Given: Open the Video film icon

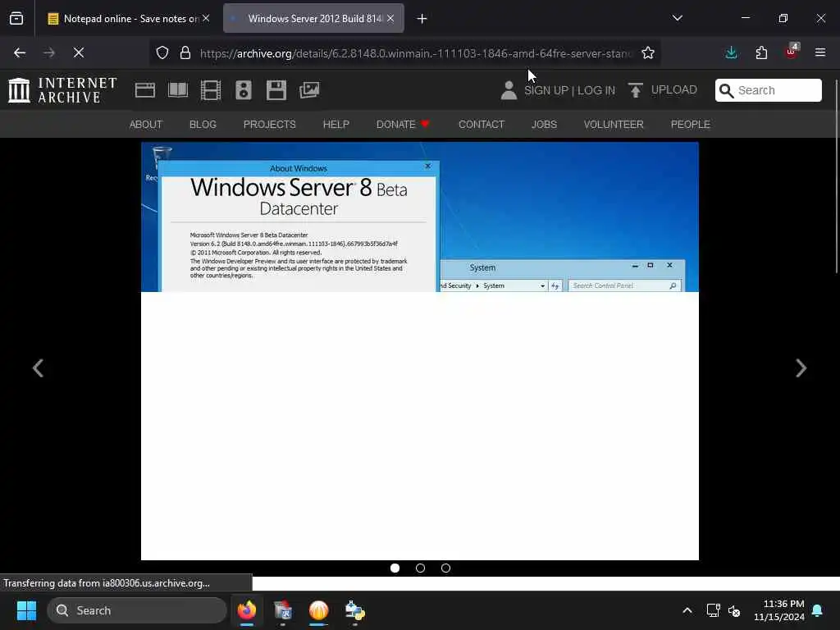Looking at the screenshot, I should point(211,90).
